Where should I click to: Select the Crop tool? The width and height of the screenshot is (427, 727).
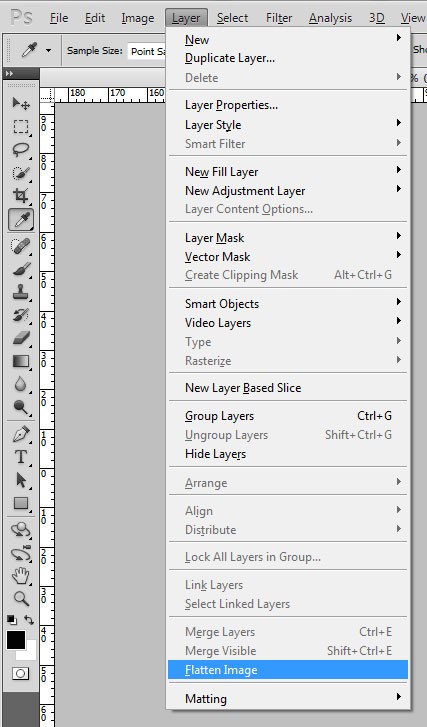(x=21, y=196)
